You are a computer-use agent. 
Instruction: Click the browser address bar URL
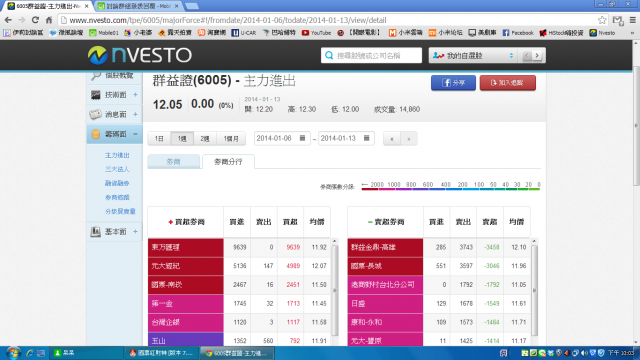228,20
